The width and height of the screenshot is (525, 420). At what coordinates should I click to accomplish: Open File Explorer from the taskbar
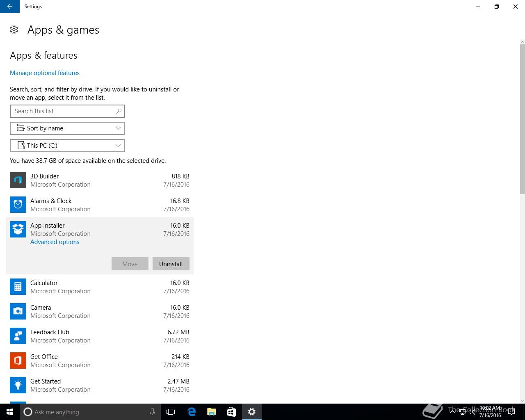(211, 412)
